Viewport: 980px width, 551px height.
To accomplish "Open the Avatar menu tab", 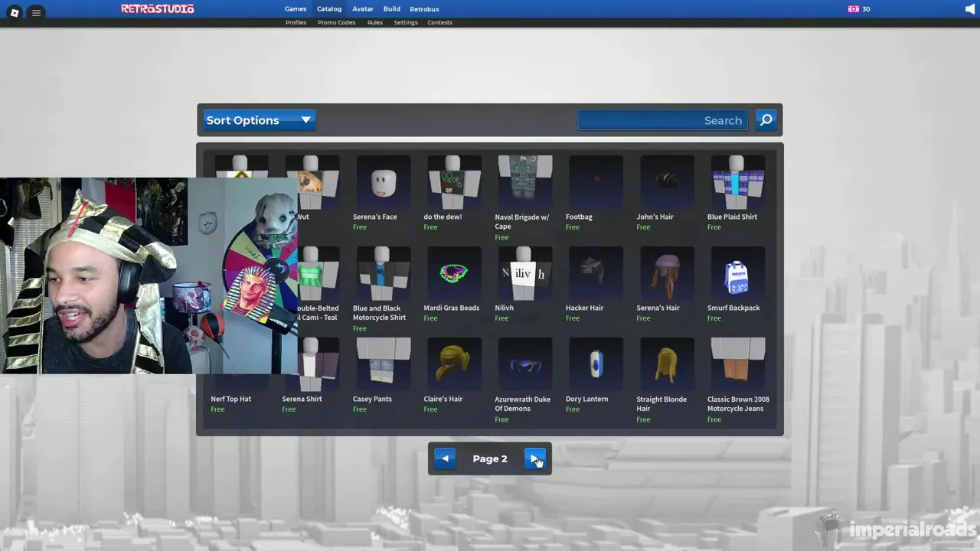I will (x=363, y=9).
